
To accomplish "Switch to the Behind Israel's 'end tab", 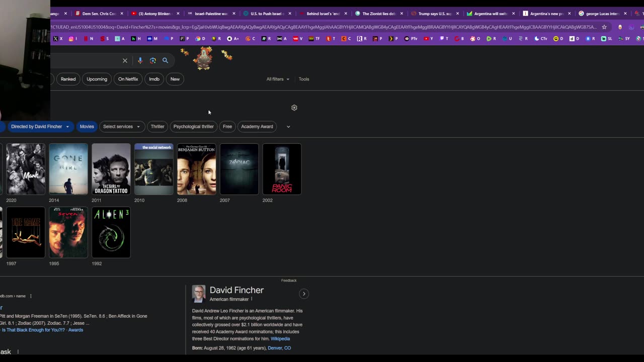I will click(323, 14).
